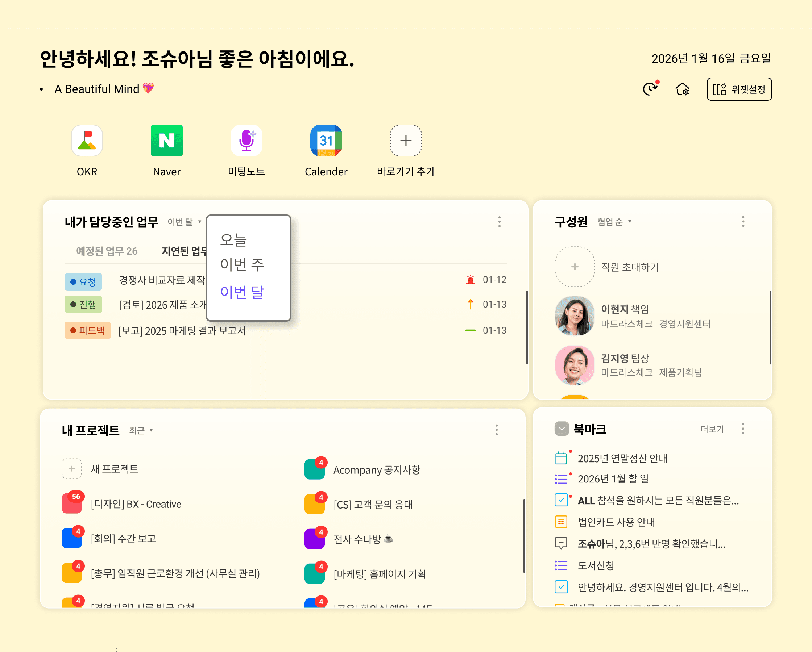The width and height of the screenshot is (812, 652).
Task: Click the 바로가기 추가 plus icon
Action: [x=406, y=141]
